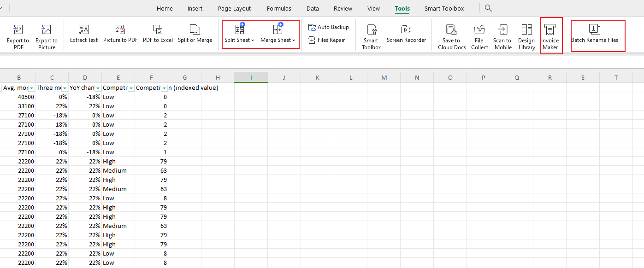
Task: Click Save to Cloud Docs
Action: (x=452, y=37)
